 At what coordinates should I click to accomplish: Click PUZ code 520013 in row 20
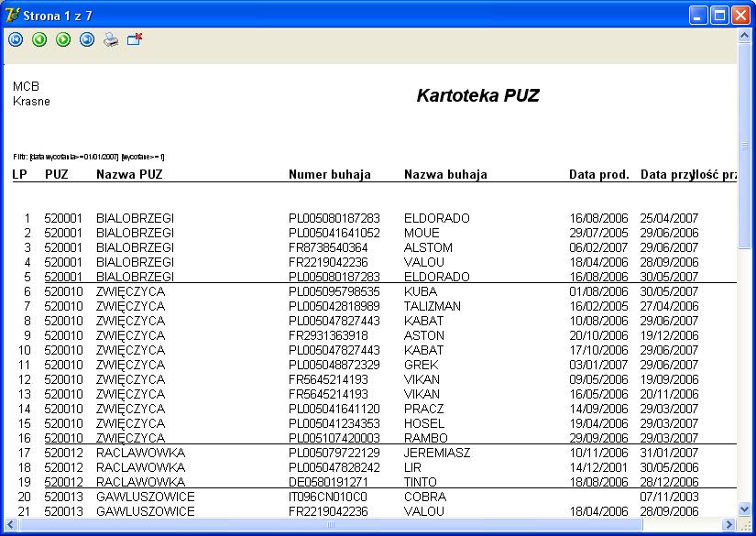pyautogui.click(x=63, y=497)
